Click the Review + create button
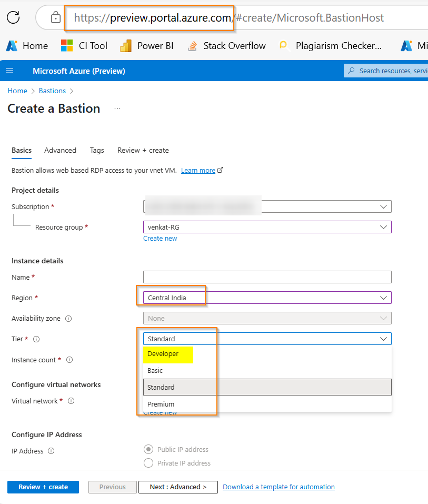Viewport: 428px width, 504px height. (x=43, y=487)
